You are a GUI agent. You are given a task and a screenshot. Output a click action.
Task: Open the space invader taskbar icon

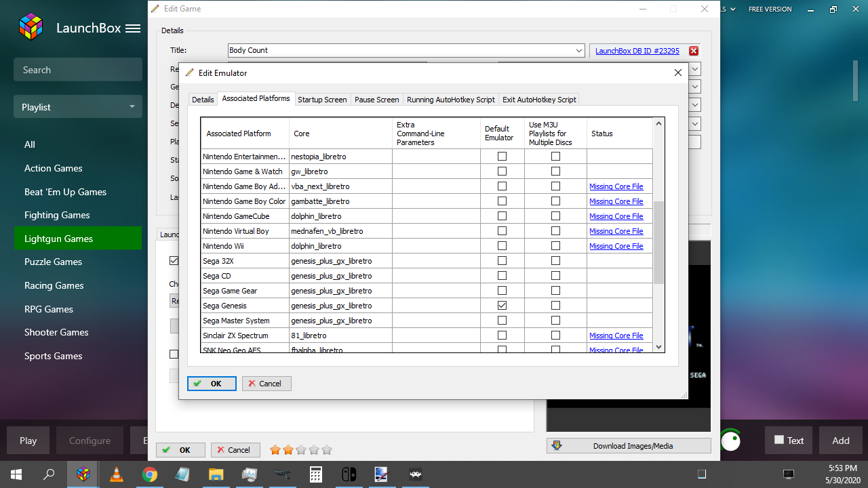pyautogui.click(x=416, y=474)
